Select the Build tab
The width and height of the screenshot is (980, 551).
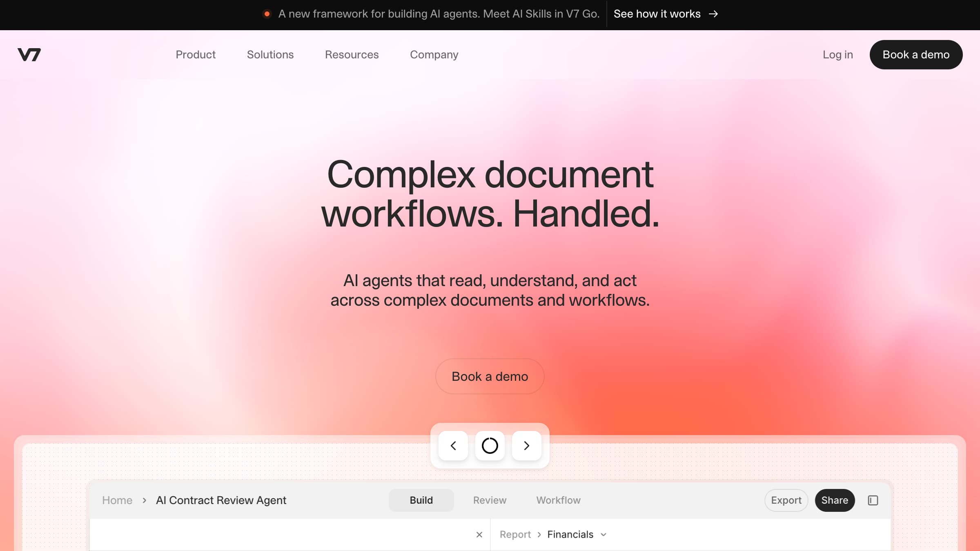421,500
